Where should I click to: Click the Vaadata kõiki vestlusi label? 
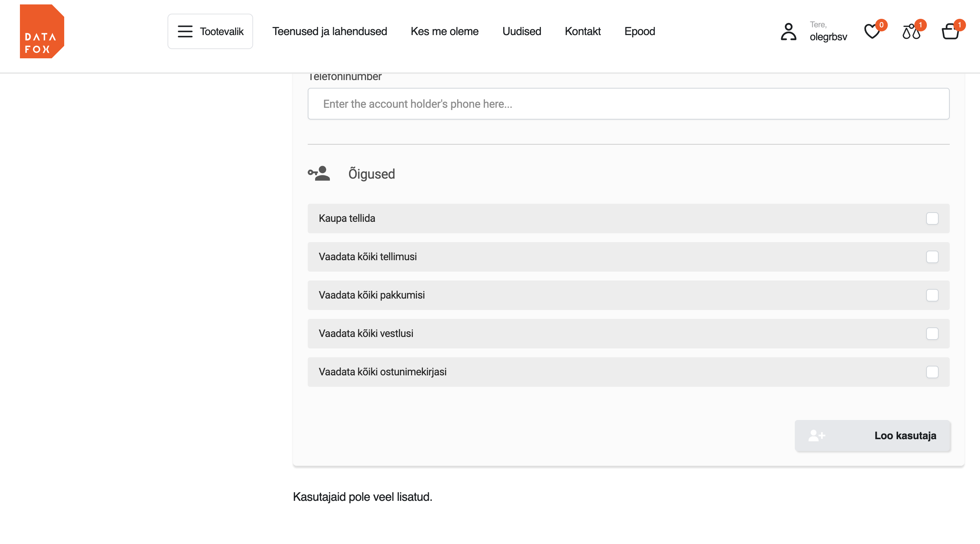coord(366,334)
